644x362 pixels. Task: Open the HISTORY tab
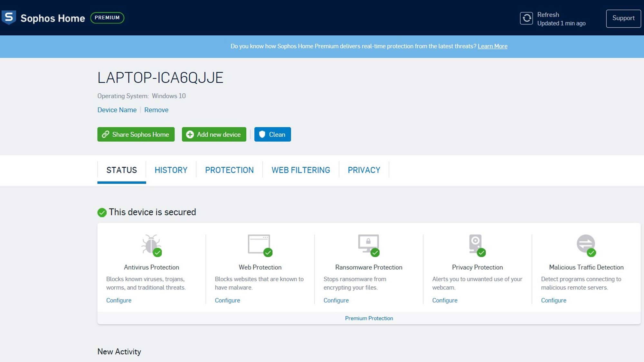(171, 170)
